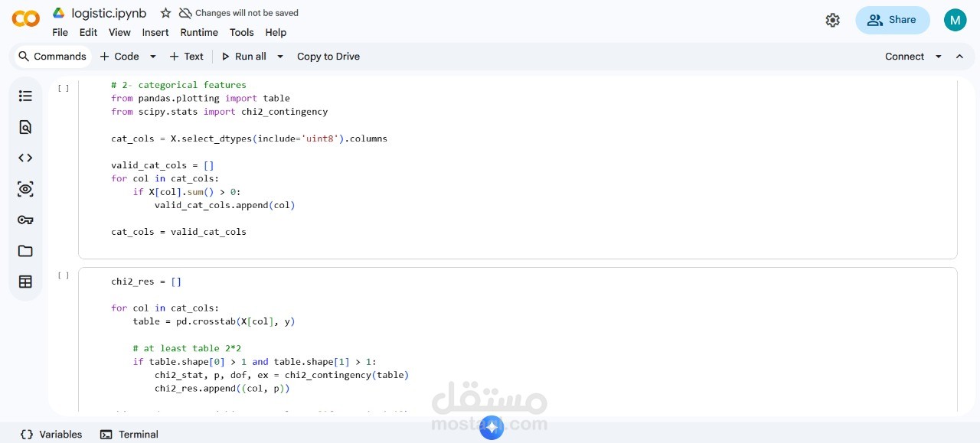The width and height of the screenshot is (980, 443).
Task: Click the 'valid_cat_cols = []' line
Action: coord(162,165)
